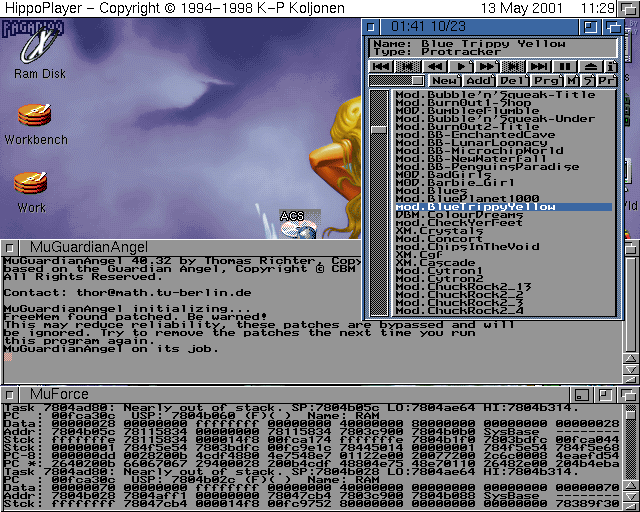The width and height of the screenshot is (640, 512).
Task: Click the Name/Type module info box
Action: coord(493,48)
